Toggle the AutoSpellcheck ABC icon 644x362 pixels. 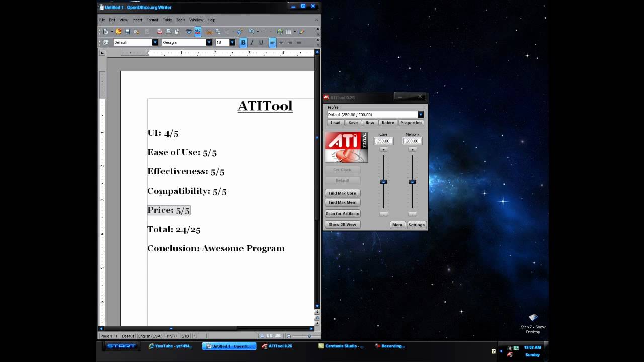tap(198, 31)
